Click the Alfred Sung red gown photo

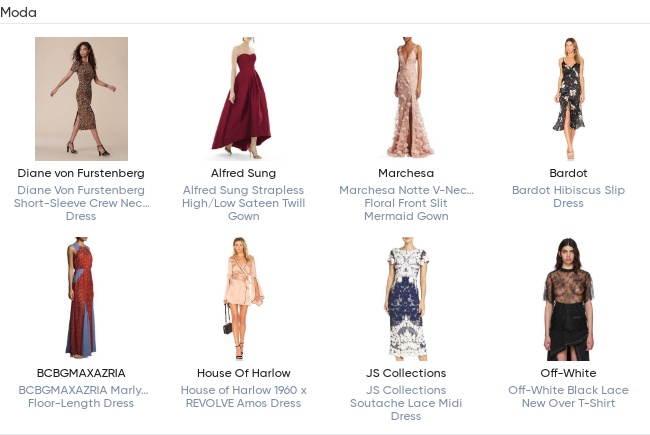(x=243, y=99)
